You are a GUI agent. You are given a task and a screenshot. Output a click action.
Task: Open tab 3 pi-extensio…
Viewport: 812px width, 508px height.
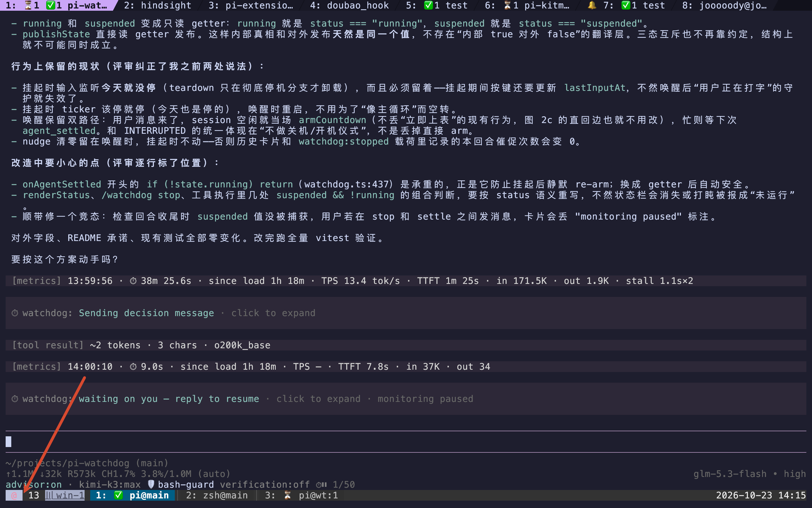coord(251,5)
